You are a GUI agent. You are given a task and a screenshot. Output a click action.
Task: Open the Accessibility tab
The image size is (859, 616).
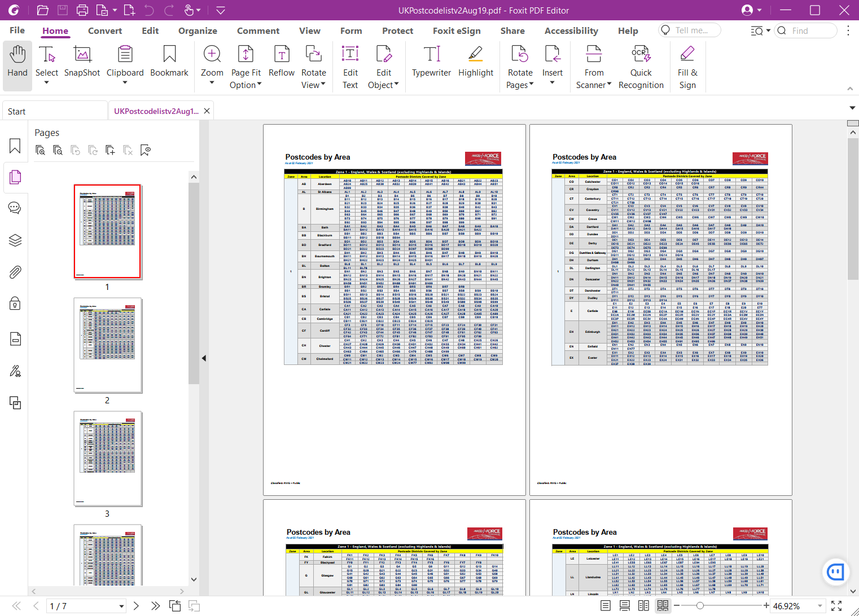(571, 31)
